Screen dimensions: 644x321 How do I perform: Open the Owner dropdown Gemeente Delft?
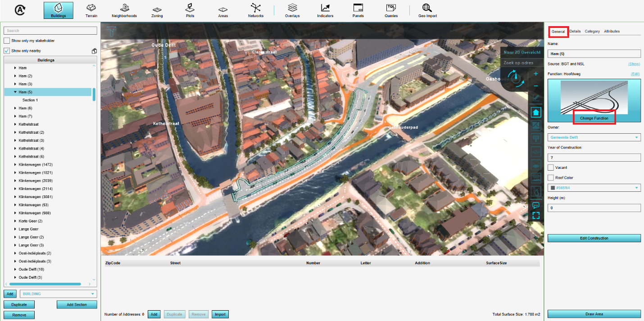594,137
